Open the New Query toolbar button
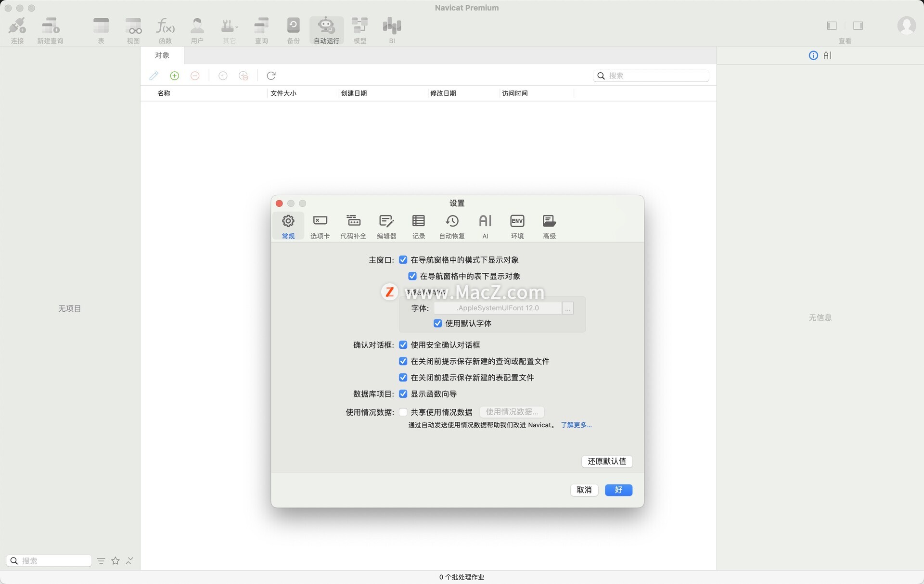The height and width of the screenshot is (584, 924). tap(50, 30)
